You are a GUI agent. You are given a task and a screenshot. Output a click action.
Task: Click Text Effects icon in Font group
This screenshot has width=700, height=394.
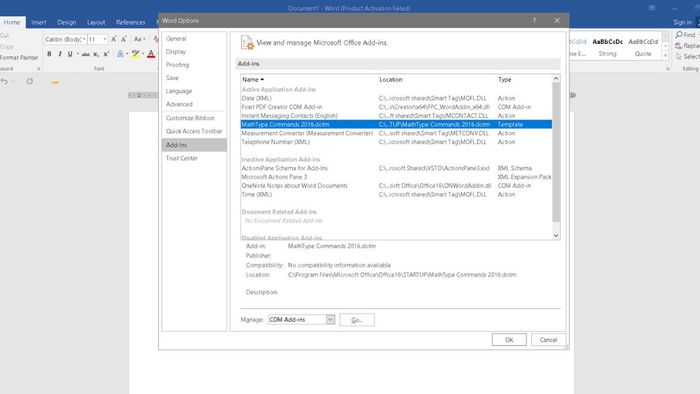120,54
